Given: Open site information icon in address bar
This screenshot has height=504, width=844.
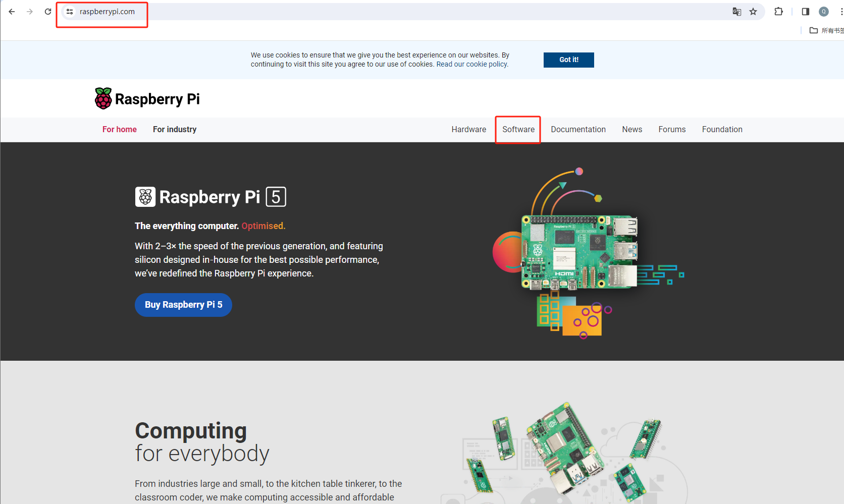Looking at the screenshot, I should (70, 12).
